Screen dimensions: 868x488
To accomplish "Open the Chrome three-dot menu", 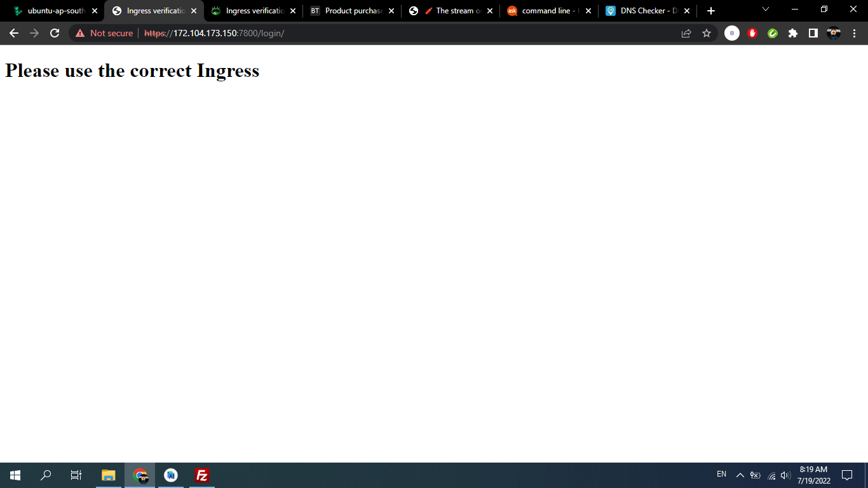I will pos(854,33).
